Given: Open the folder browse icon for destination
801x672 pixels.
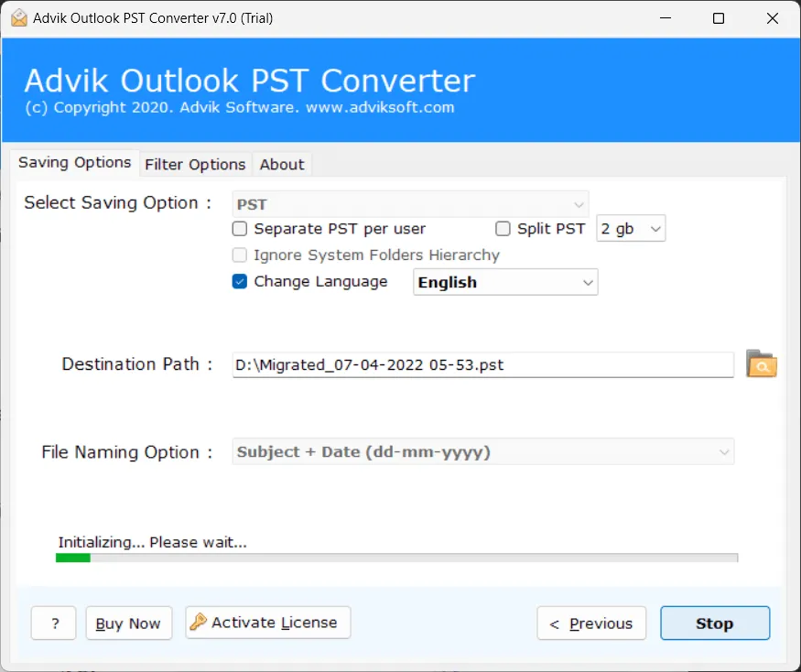Looking at the screenshot, I should click(x=761, y=363).
